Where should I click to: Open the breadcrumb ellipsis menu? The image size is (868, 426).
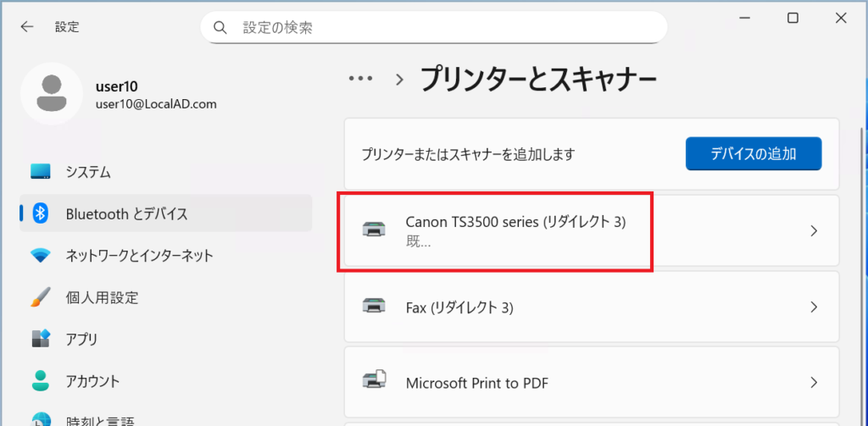361,79
